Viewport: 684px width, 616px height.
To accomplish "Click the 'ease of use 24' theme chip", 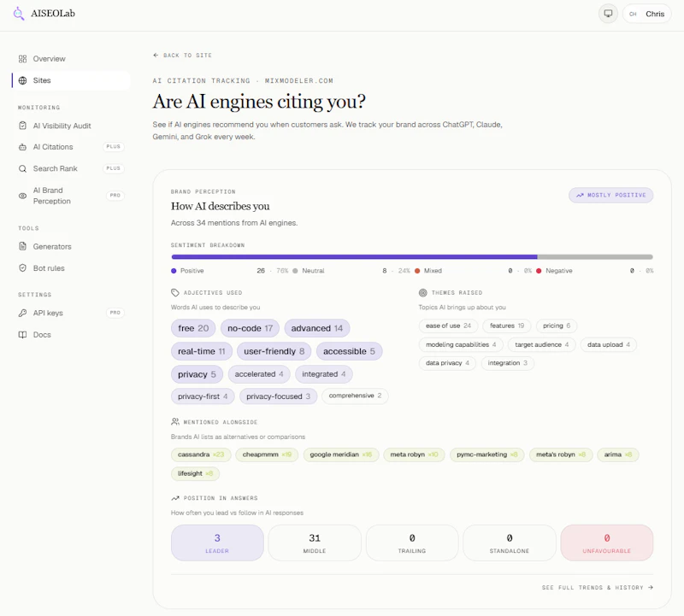I will point(448,326).
